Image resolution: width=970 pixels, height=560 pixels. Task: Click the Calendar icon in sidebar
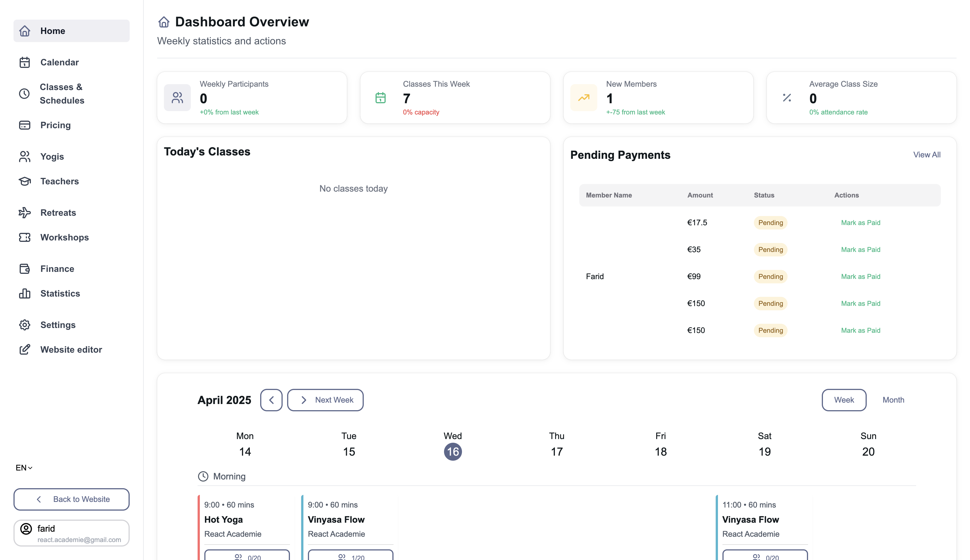coord(25,62)
